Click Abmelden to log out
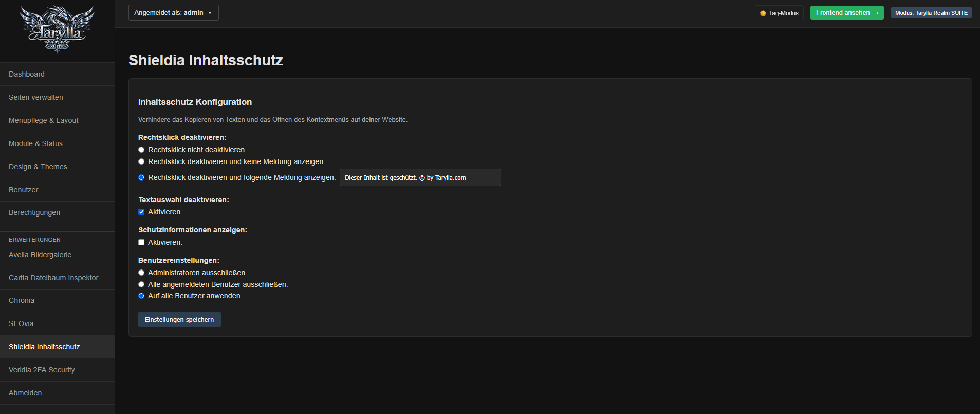The height and width of the screenshot is (414, 980). (x=57, y=393)
